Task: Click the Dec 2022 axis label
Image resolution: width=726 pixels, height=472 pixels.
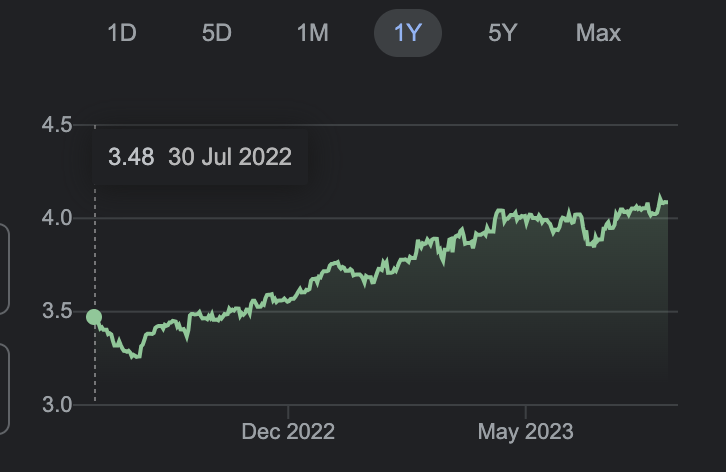Action: (288, 432)
